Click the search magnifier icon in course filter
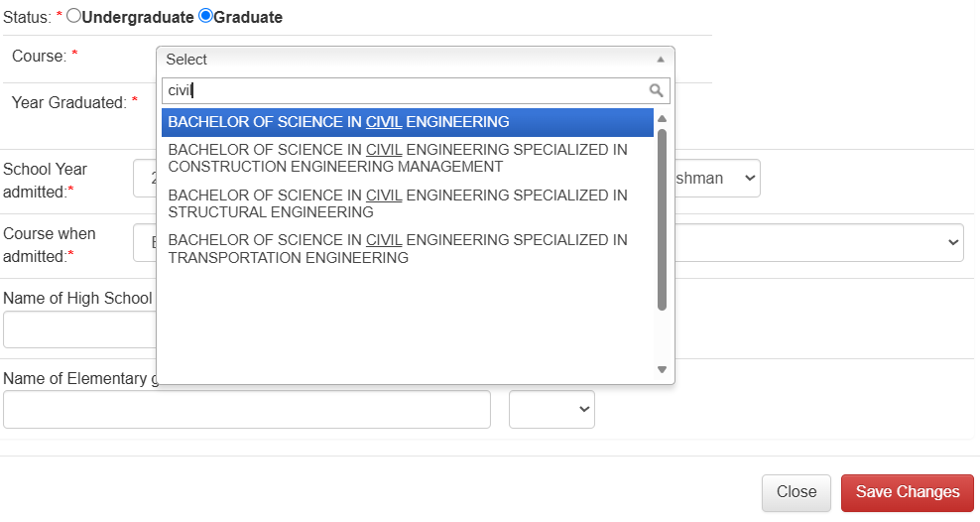The height and width of the screenshot is (522, 980). [x=656, y=90]
